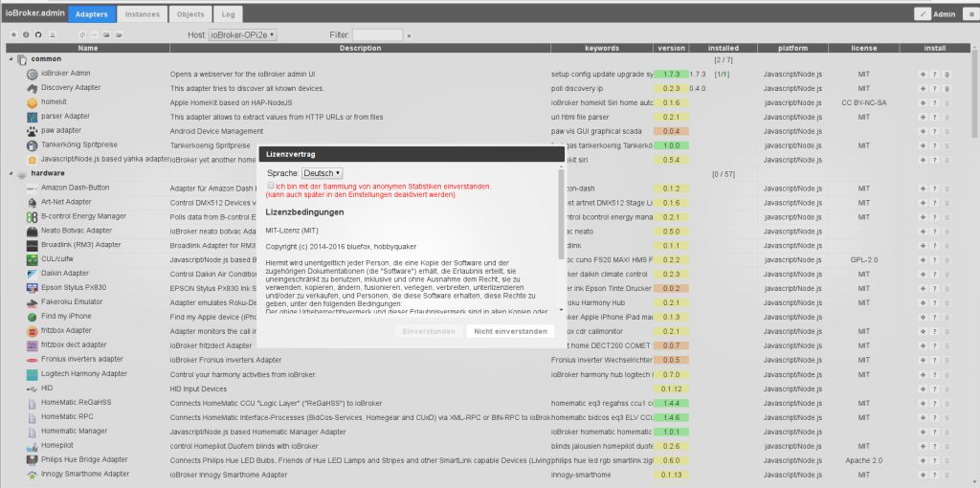Click the question mark icon for ioBroker Admin
Image resolution: width=980 pixels, height=488 pixels.
935,74
